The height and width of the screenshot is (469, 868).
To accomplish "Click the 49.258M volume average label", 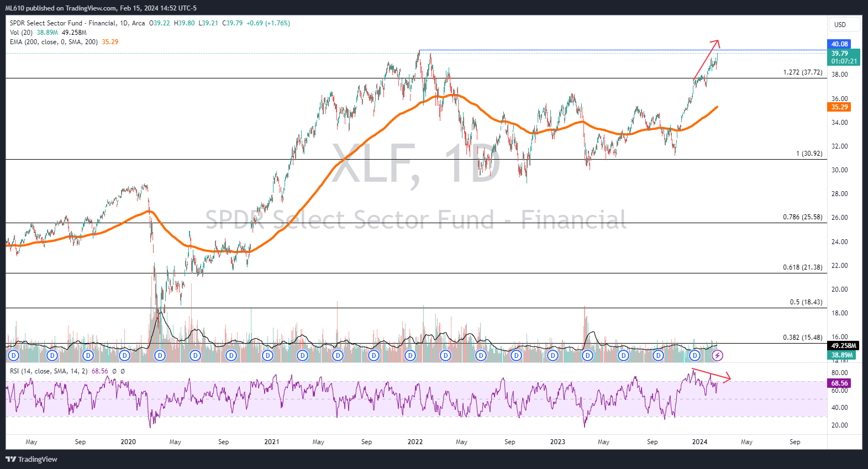I will (x=843, y=346).
